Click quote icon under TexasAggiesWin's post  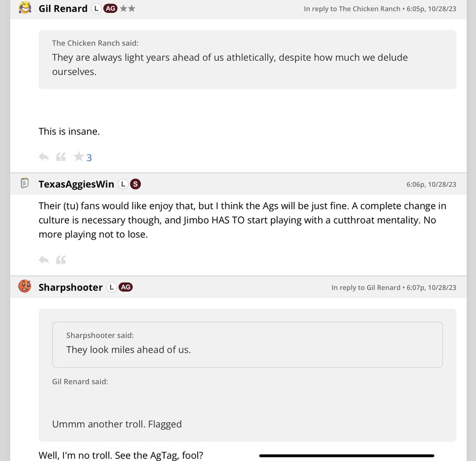(61, 260)
